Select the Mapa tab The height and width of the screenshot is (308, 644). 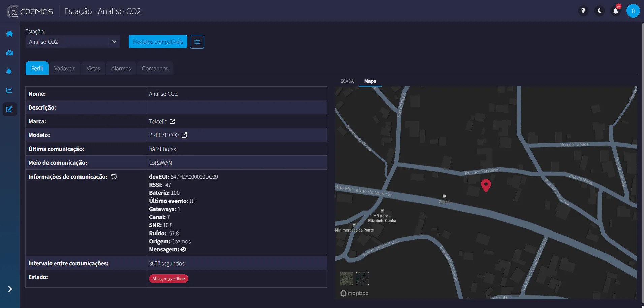[x=370, y=81]
